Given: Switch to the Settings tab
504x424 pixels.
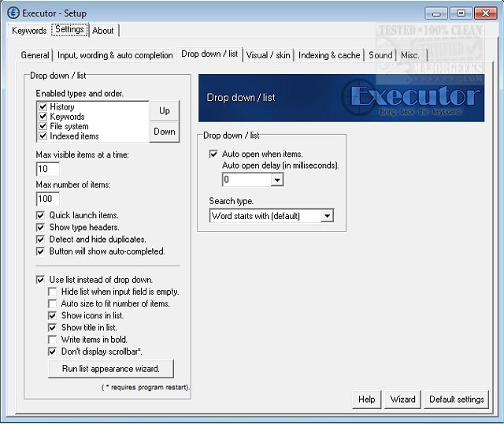Looking at the screenshot, I should pos(69,30).
